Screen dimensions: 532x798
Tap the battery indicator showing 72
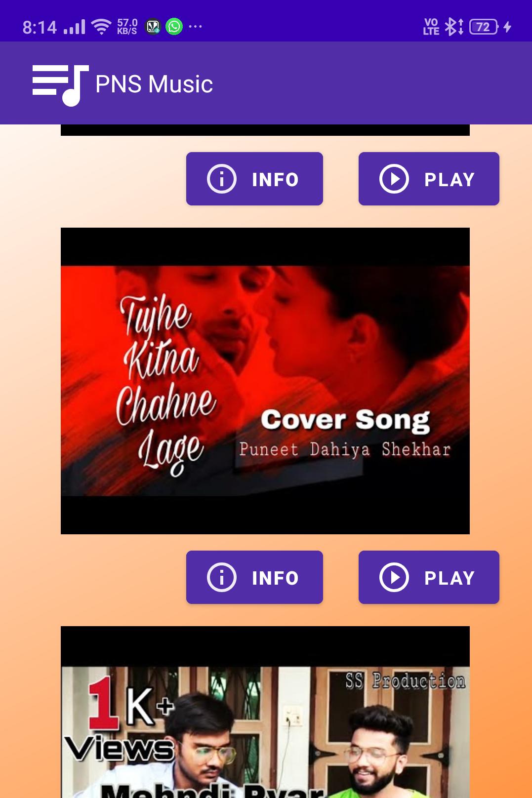coord(484,27)
